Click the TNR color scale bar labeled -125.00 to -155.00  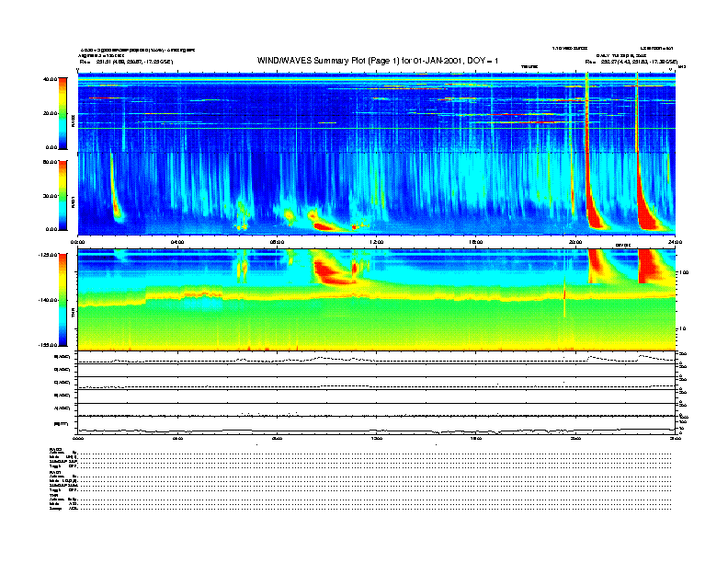pyautogui.click(x=63, y=300)
